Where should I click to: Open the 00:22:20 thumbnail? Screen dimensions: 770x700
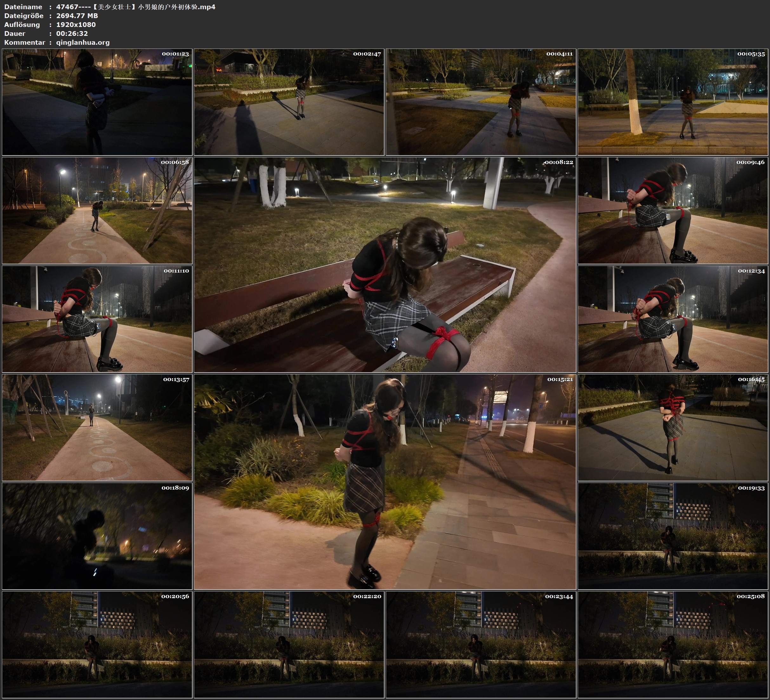tap(289, 644)
